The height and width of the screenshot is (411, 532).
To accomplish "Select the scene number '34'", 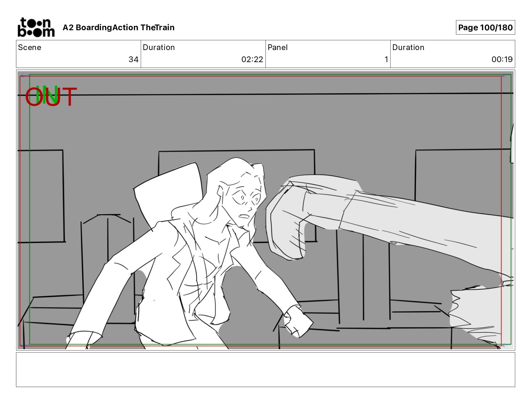I will click(133, 59).
